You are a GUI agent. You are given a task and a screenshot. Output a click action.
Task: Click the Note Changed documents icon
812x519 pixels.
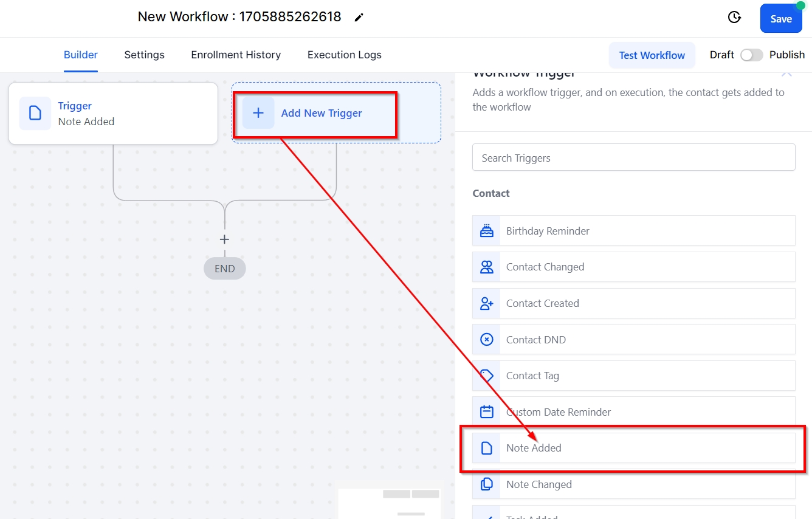486,484
